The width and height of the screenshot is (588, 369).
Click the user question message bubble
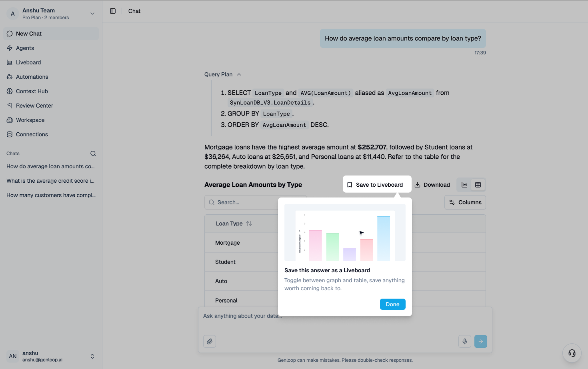point(403,38)
